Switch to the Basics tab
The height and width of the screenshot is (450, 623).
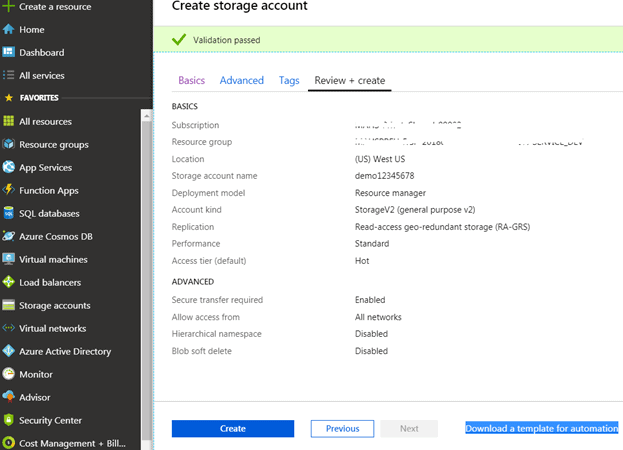pos(191,80)
